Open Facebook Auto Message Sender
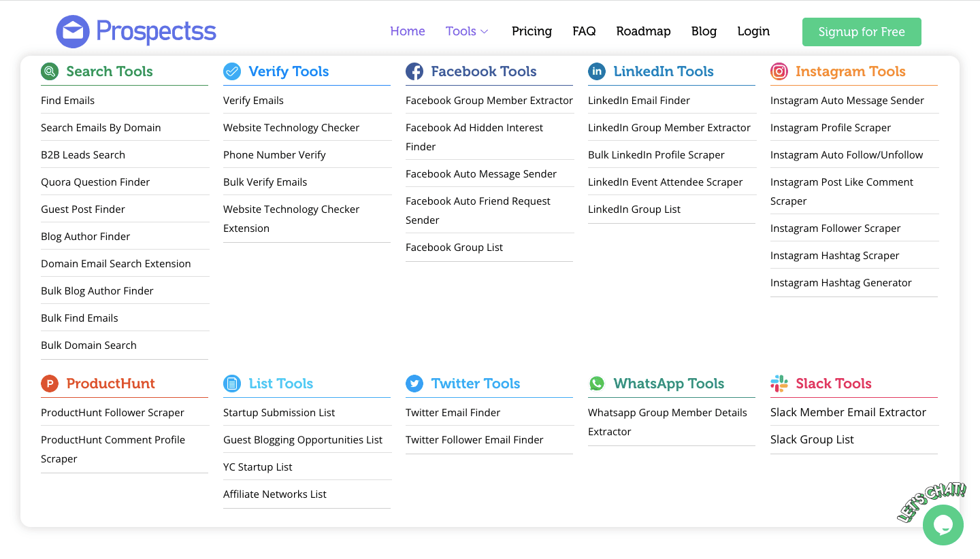This screenshot has height=559, width=980. [481, 174]
